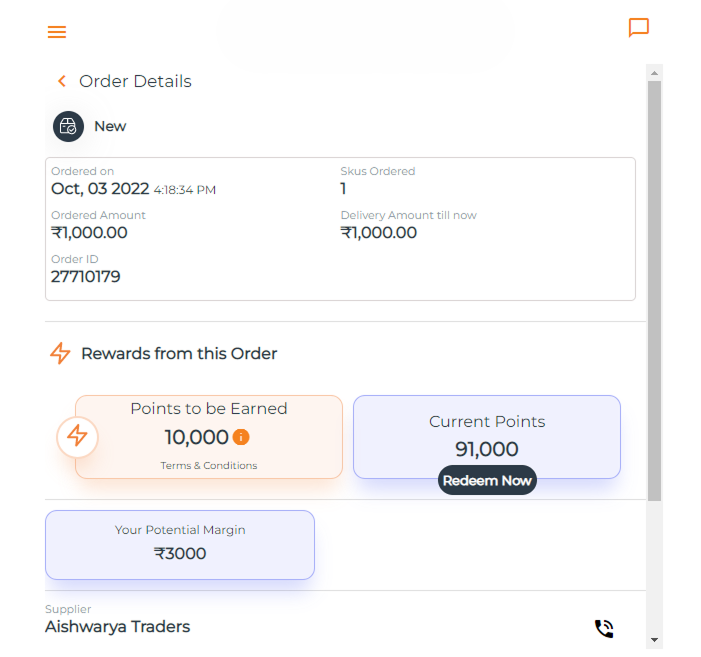Go back using the Order Details arrow

62,81
